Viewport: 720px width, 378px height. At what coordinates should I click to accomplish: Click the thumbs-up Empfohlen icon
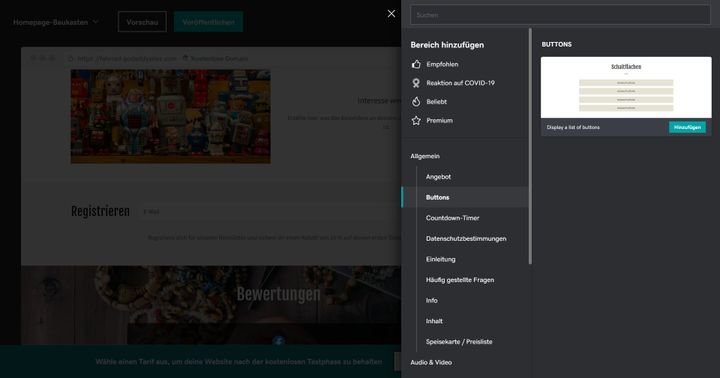click(x=416, y=64)
